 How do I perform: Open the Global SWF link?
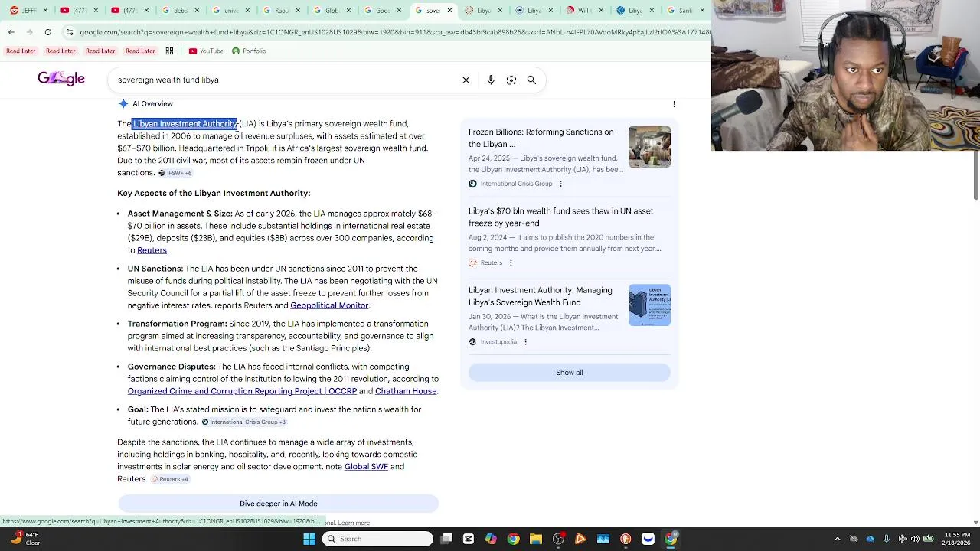point(366,467)
